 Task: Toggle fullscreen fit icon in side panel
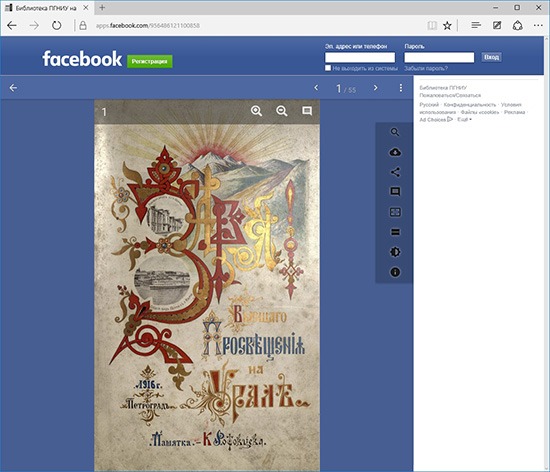tap(395, 212)
